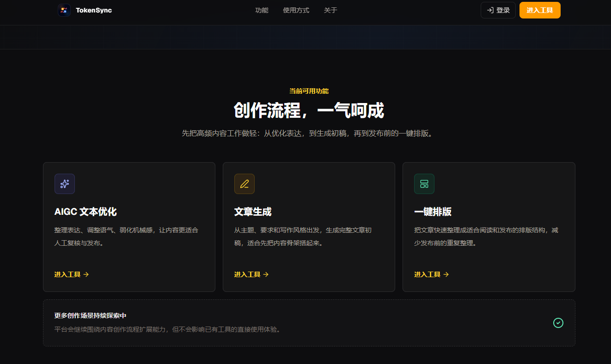Click the layout icon on 一键排版 card

(424, 184)
